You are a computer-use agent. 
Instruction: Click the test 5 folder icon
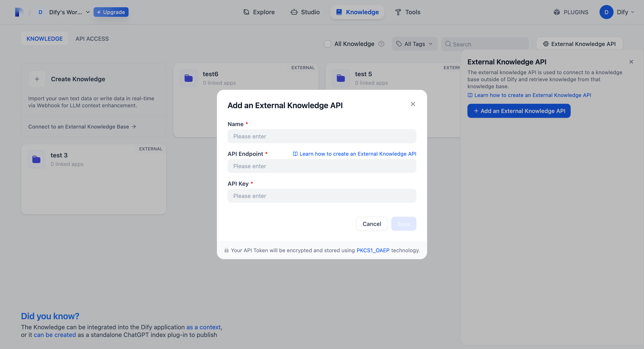tap(341, 78)
